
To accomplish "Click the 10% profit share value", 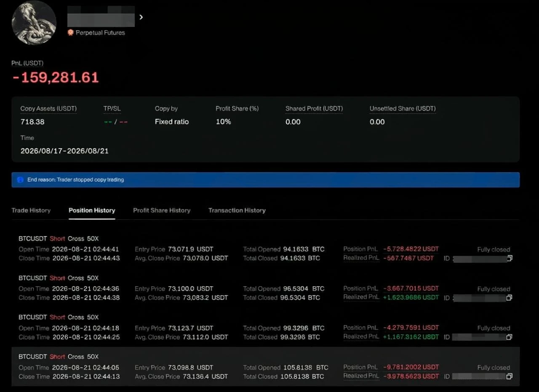I will (223, 122).
